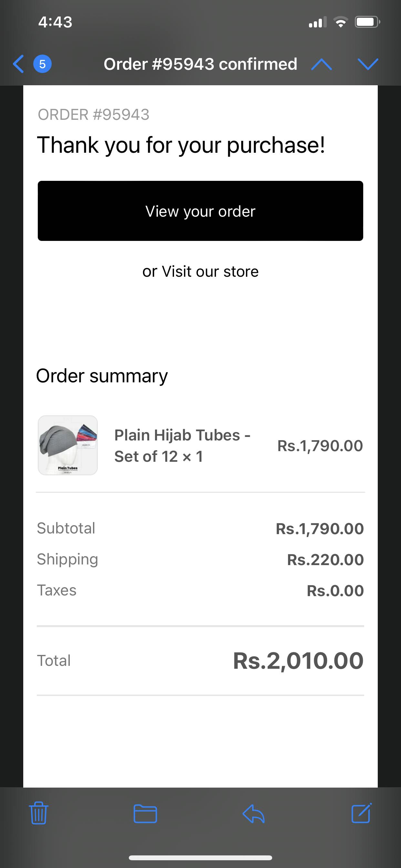Tap the unread count badge showing 5
401x868 pixels.
coord(42,64)
